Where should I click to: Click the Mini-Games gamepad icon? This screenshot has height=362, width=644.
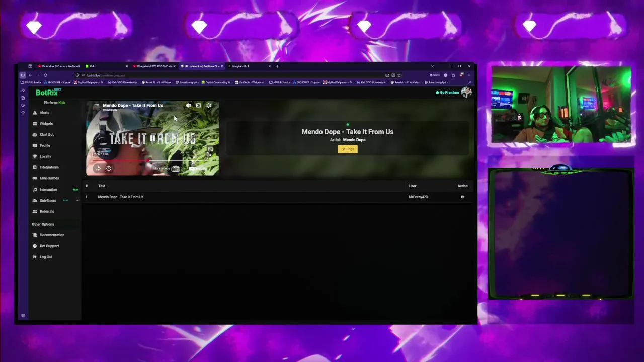(35, 178)
